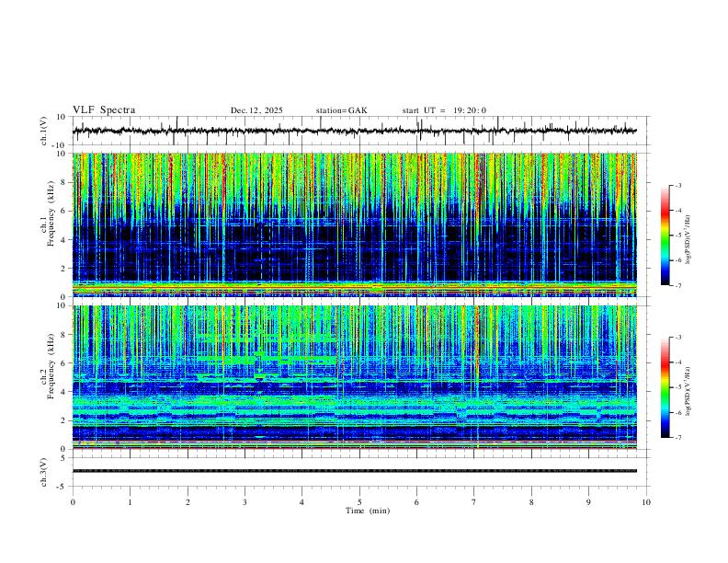Click the ch.3 flat signal trace

[x=355, y=471]
